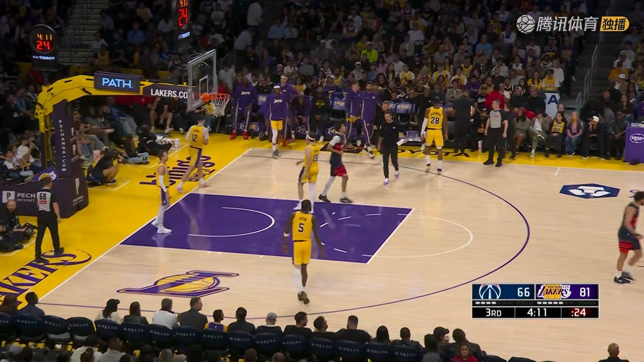Click the hexagon sponsor logo at center court

pos(589,191)
